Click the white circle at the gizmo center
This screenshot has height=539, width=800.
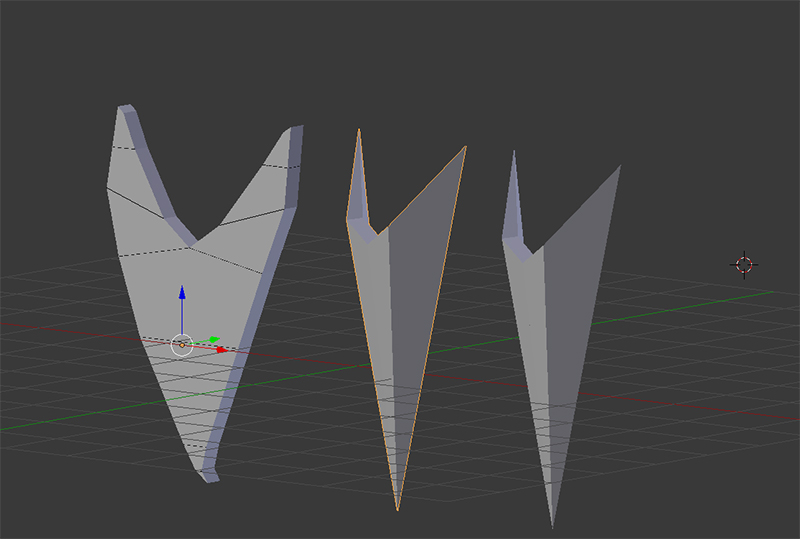pos(182,345)
